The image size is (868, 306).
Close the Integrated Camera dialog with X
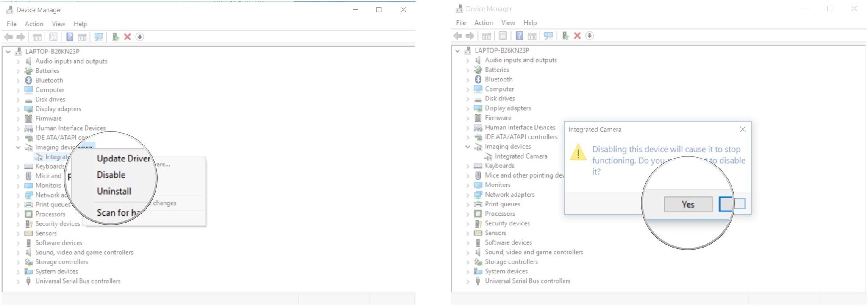pos(743,129)
